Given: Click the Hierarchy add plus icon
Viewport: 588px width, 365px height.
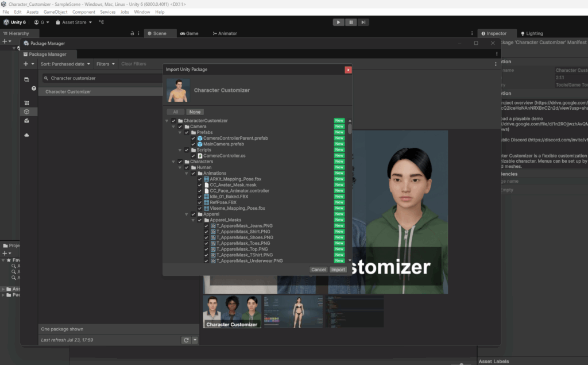Looking at the screenshot, I should pyautogui.click(x=5, y=41).
